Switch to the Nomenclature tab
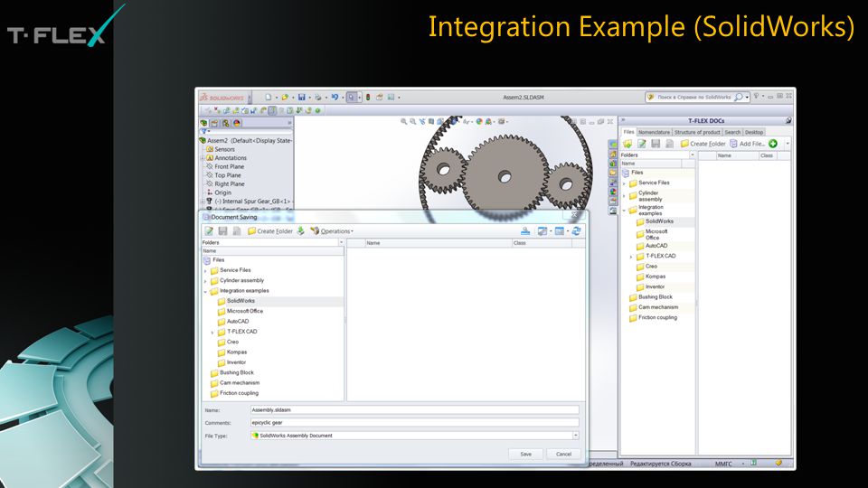 pyautogui.click(x=654, y=132)
